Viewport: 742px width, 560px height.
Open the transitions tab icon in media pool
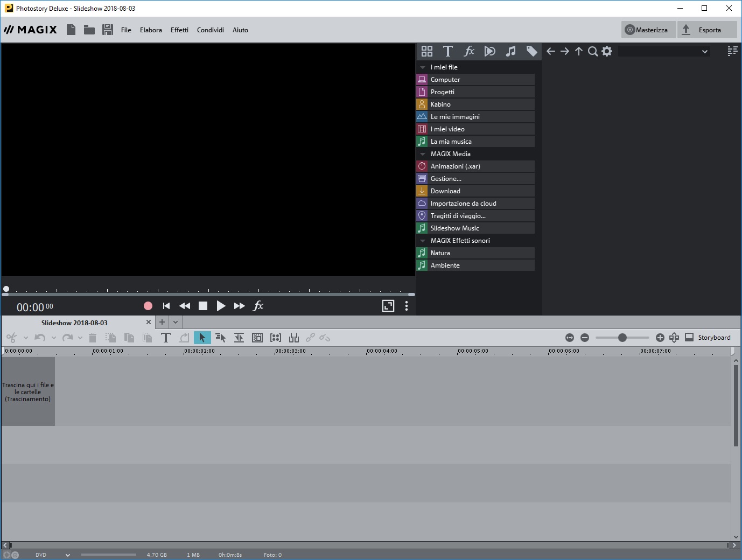coord(489,51)
